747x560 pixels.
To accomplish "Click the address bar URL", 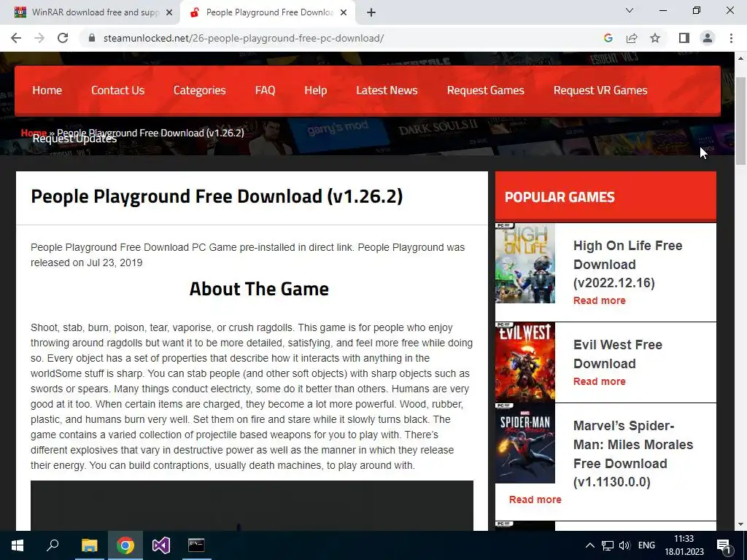I will click(x=243, y=38).
